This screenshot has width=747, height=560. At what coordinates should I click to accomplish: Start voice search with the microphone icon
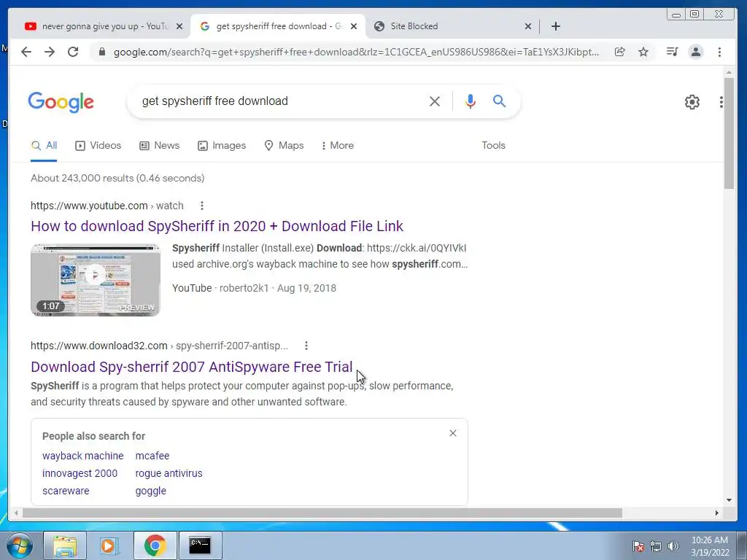click(471, 101)
